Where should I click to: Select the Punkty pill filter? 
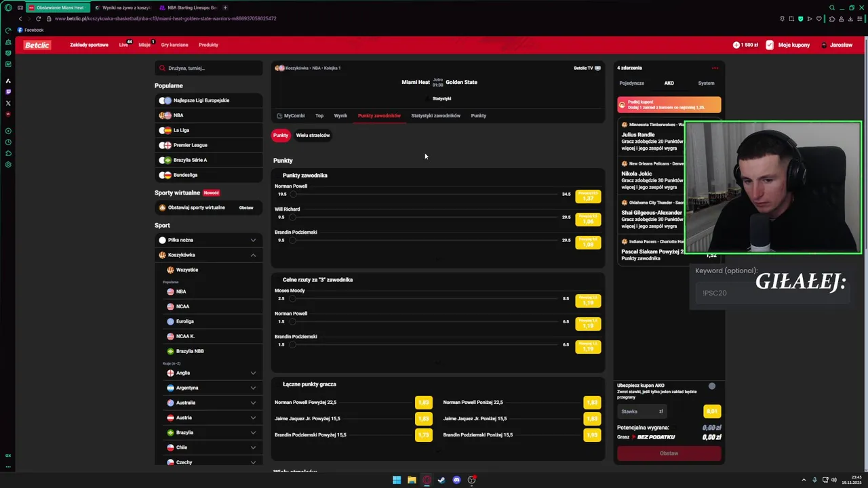click(281, 135)
